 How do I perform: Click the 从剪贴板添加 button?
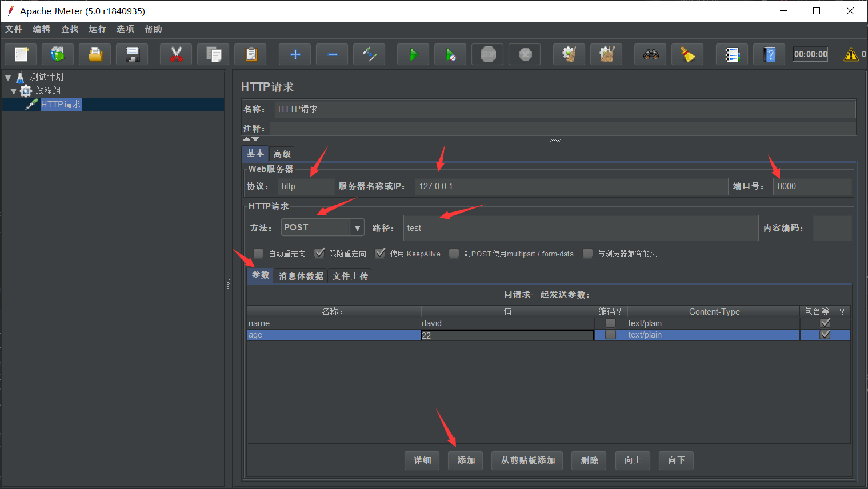(527, 460)
